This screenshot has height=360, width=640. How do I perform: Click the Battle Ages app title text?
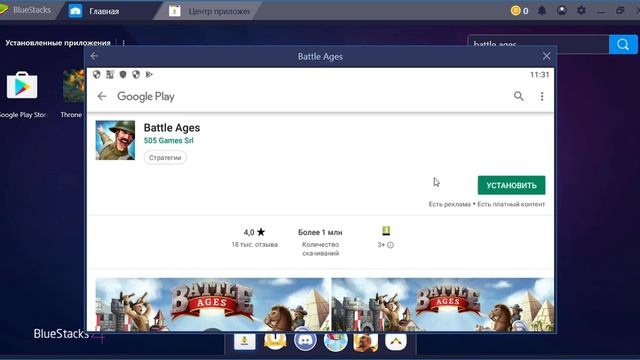(x=172, y=128)
